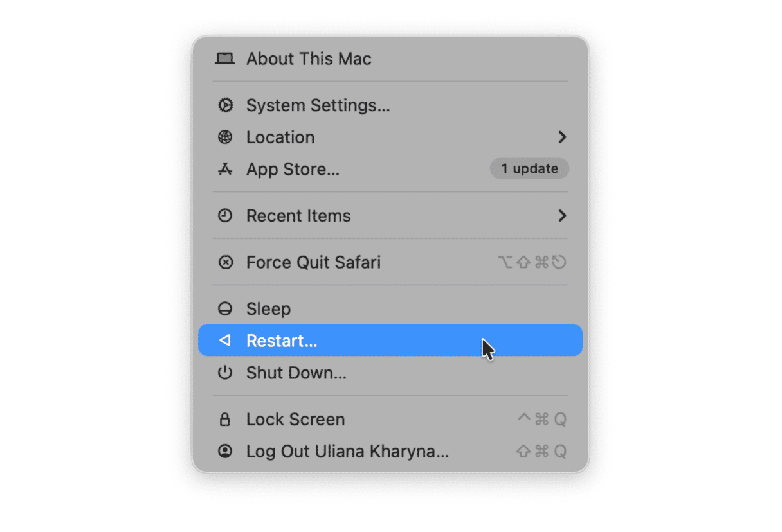Click the 1 update badge

(x=529, y=168)
